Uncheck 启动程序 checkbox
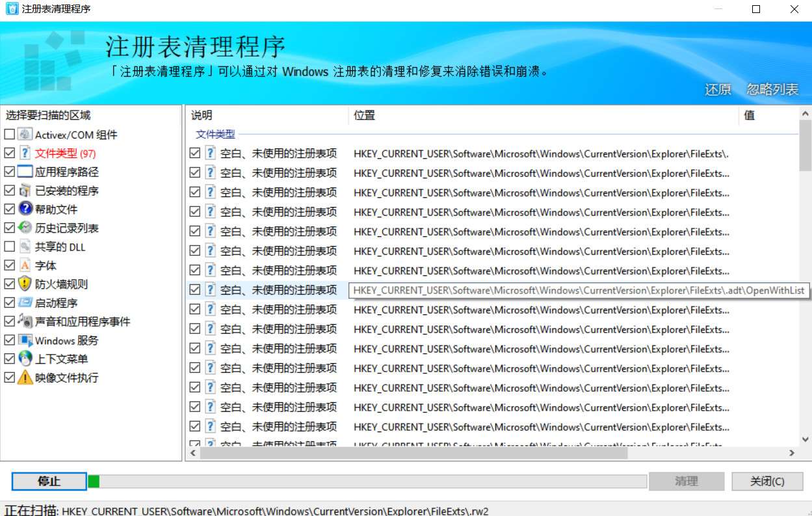This screenshot has width=812, height=516. (9, 303)
